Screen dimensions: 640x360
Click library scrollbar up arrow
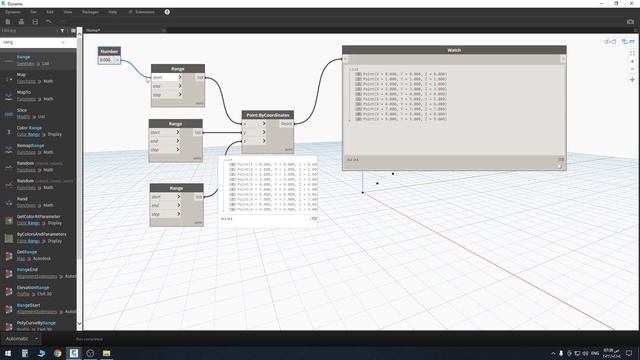pyautogui.click(x=80, y=34)
